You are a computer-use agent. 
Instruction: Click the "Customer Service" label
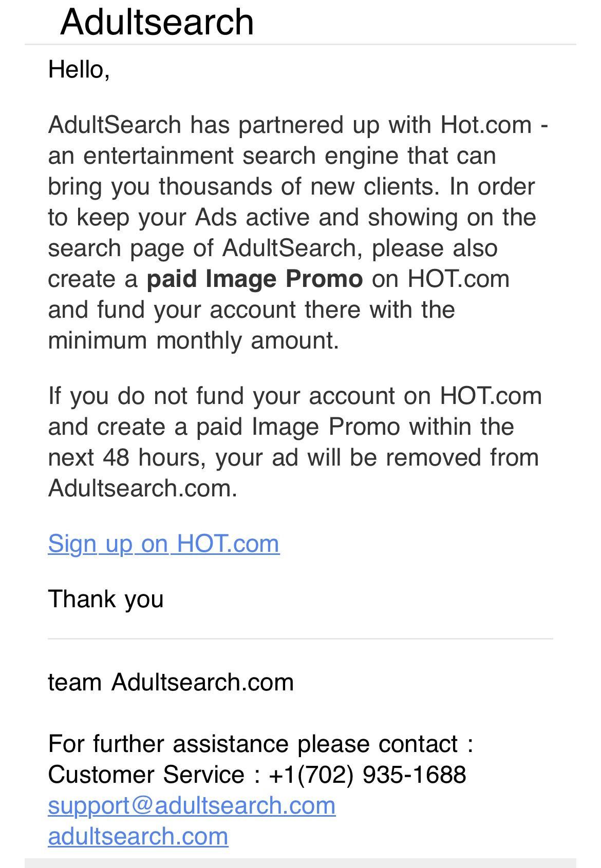(x=146, y=775)
